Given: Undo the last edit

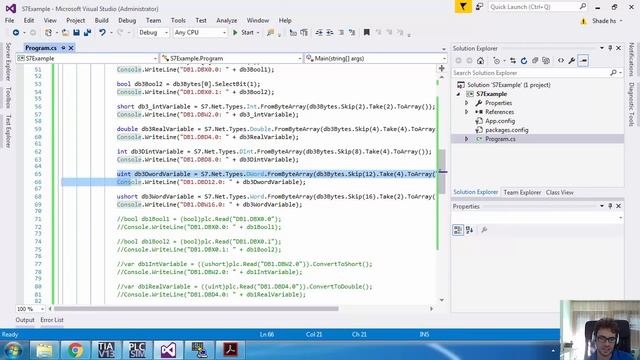Looking at the screenshot, I should [x=102, y=32].
